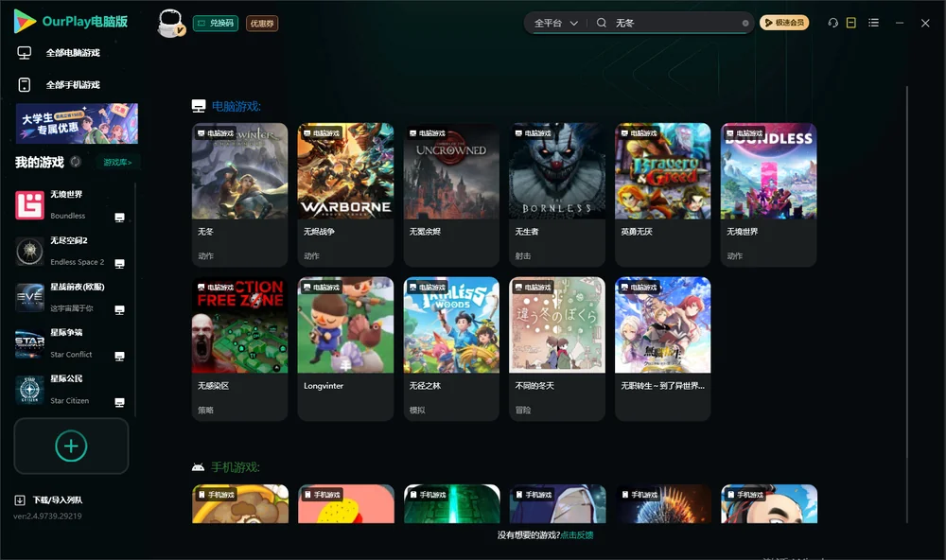Open the 游戏库> library link
The width and height of the screenshot is (946, 560).
click(117, 163)
